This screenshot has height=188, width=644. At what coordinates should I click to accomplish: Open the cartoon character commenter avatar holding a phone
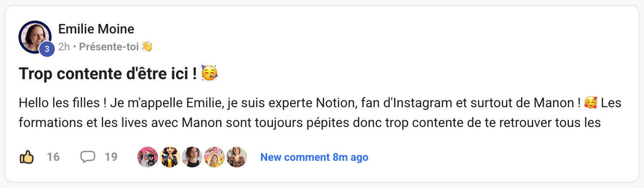coord(170,157)
